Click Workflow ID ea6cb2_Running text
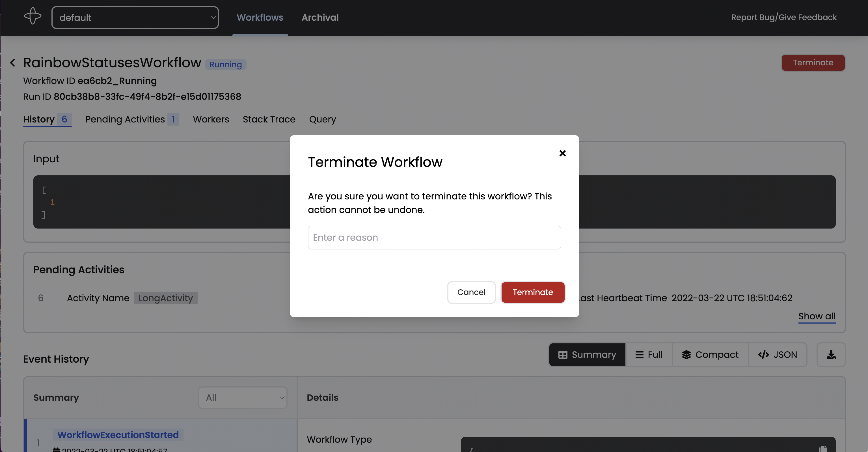This screenshot has width=868, height=452. click(90, 81)
